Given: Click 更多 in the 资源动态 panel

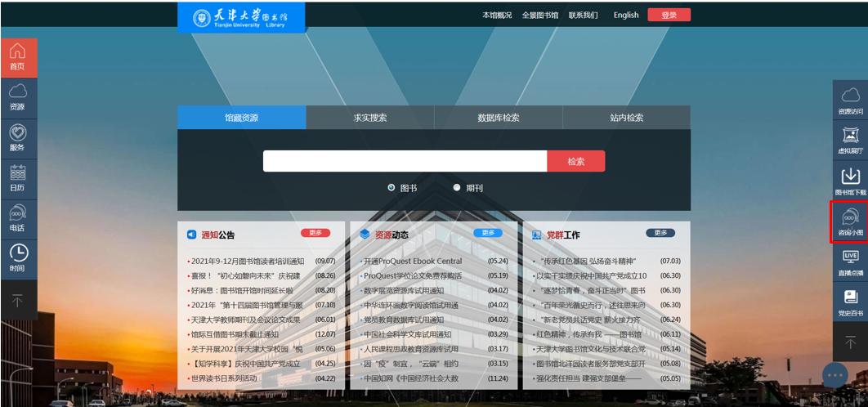Looking at the screenshot, I should pos(488,233).
